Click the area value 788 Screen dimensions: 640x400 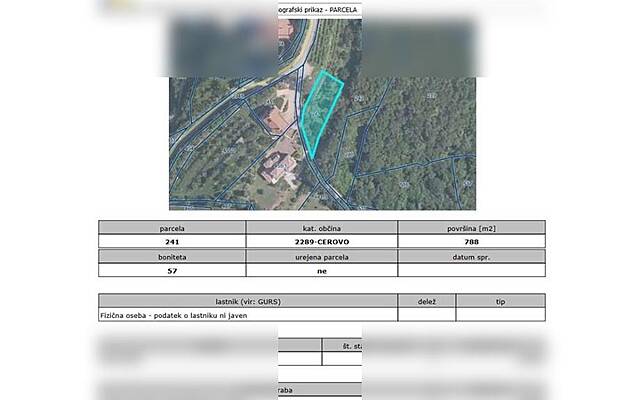pos(471,242)
